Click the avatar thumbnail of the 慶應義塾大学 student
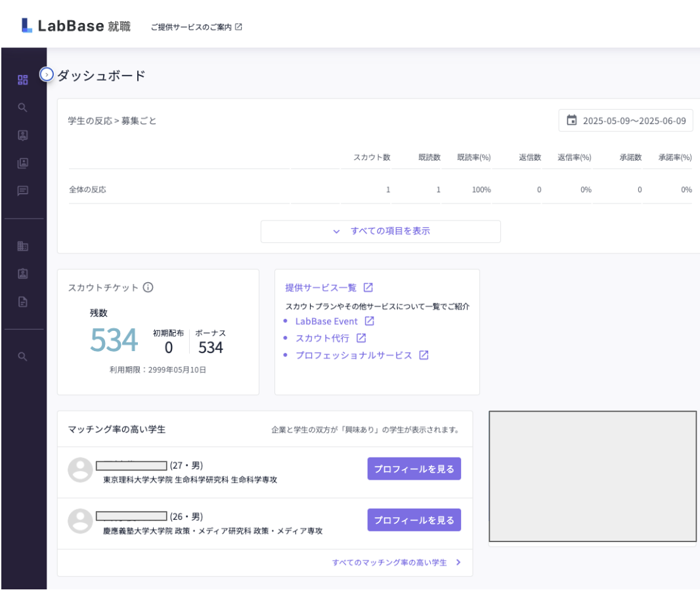This screenshot has width=700, height=592. click(80, 520)
